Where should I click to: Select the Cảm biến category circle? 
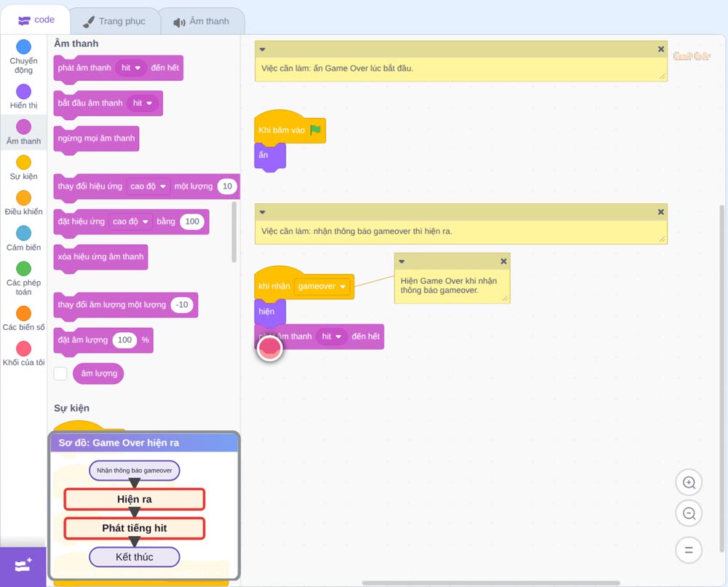point(24,233)
